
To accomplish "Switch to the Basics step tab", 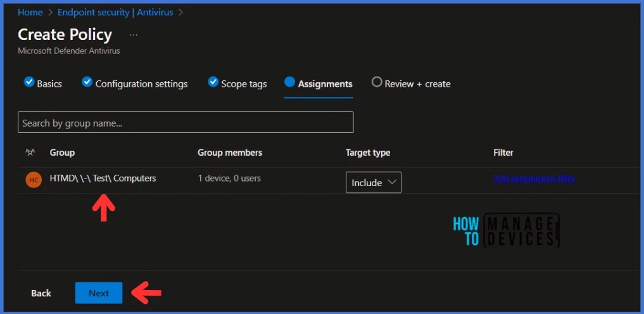I will [43, 84].
